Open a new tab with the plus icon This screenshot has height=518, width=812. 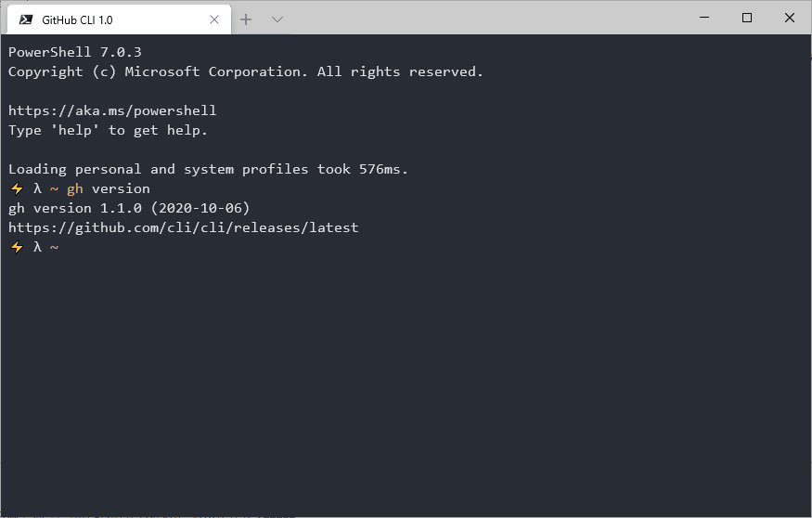tap(246, 19)
